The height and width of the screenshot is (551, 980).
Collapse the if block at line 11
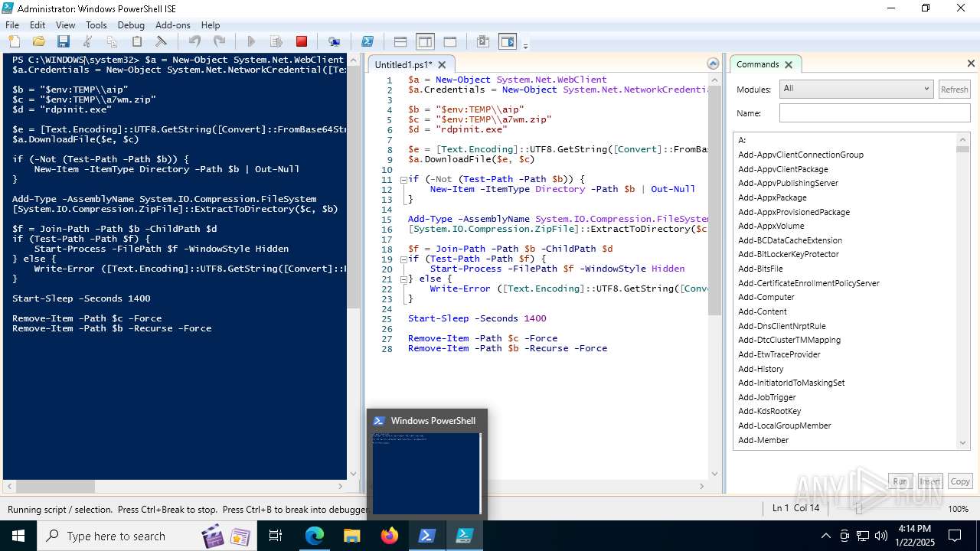pos(403,180)
